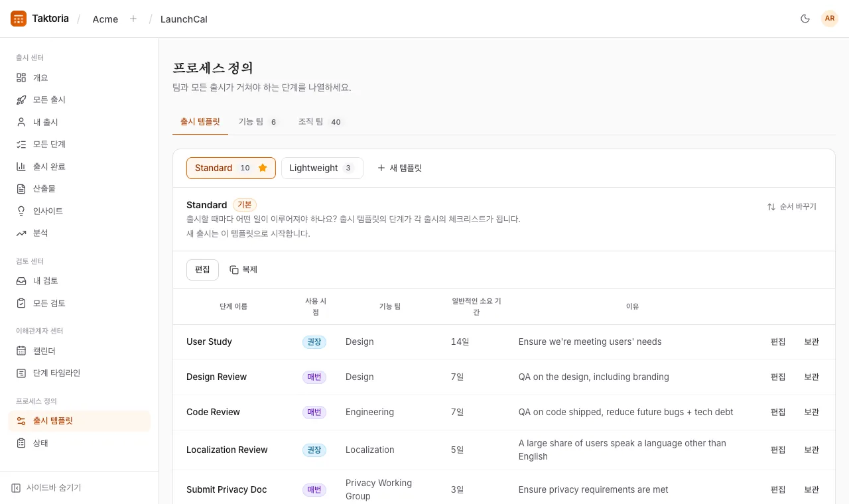
Task: Click 순서 바꾸기 reorder button
Action: click(792, 206)
